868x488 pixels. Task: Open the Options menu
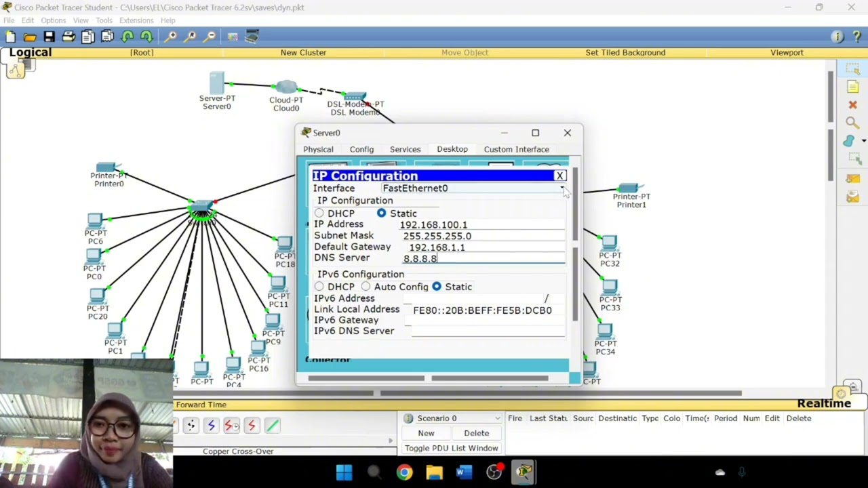pyautogui.click(x=53, y=20)
